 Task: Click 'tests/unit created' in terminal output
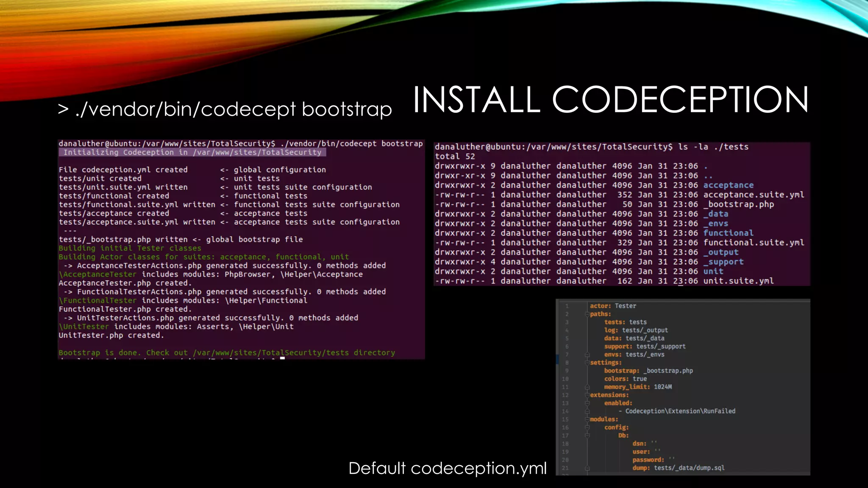point(100,179)
